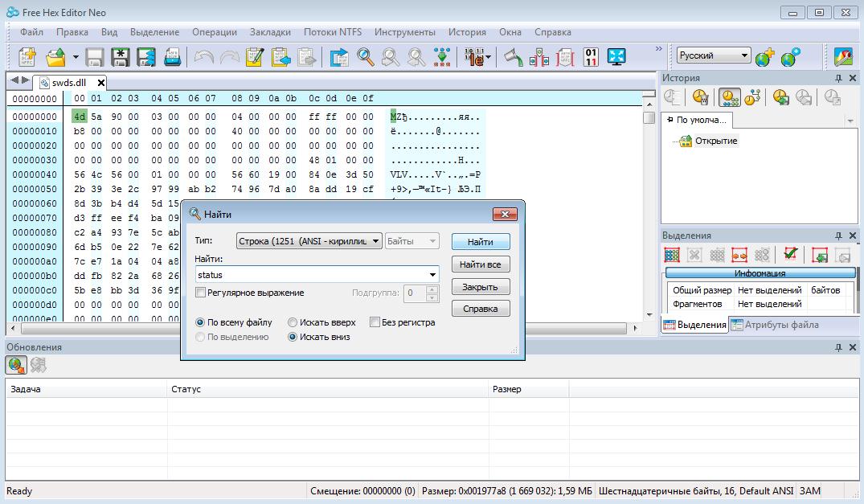This screenshot has width=864, height=504.
Task: Click the History branch tree view icon
Action: tap(753, 97)
